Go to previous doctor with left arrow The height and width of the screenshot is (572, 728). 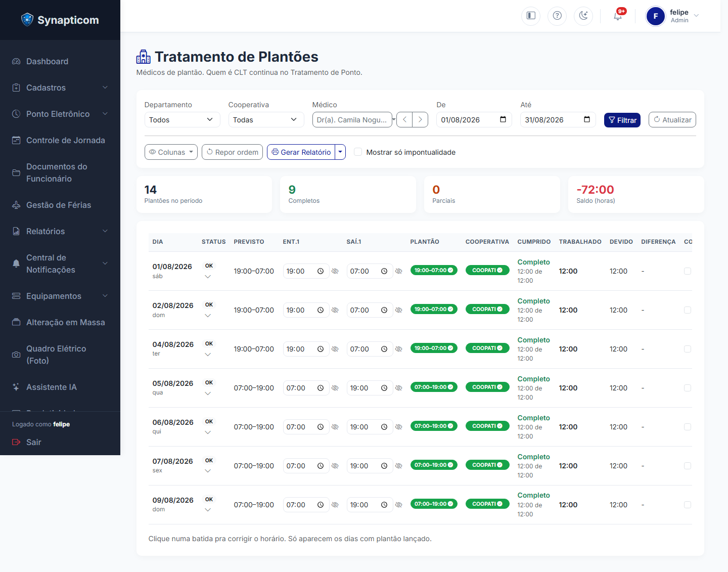click(404, 120)
